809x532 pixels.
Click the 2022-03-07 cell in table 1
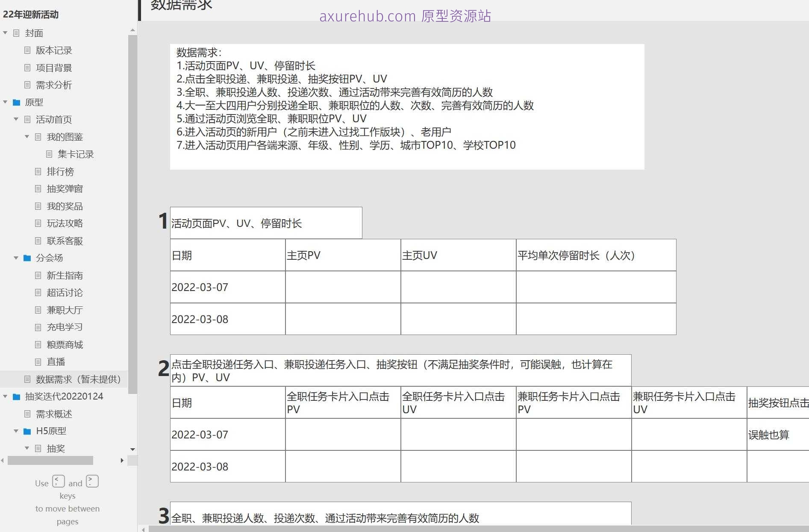[x=228, y=287]
